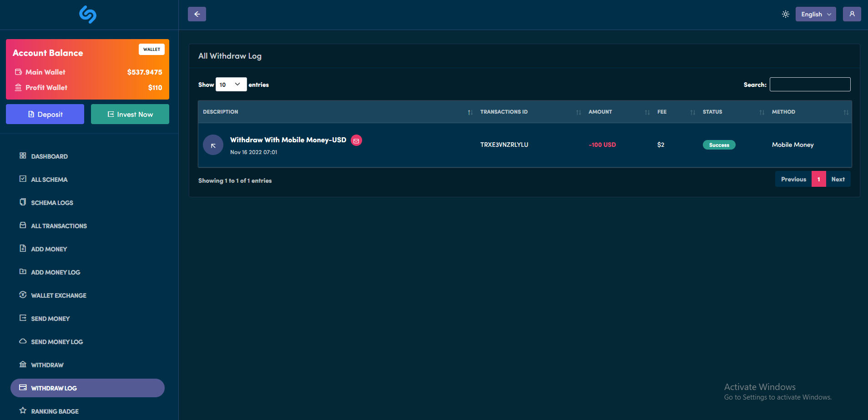868x420 pixels.
Task: Toggle the light/dark theme sun icon
Action: click(785, 14)
